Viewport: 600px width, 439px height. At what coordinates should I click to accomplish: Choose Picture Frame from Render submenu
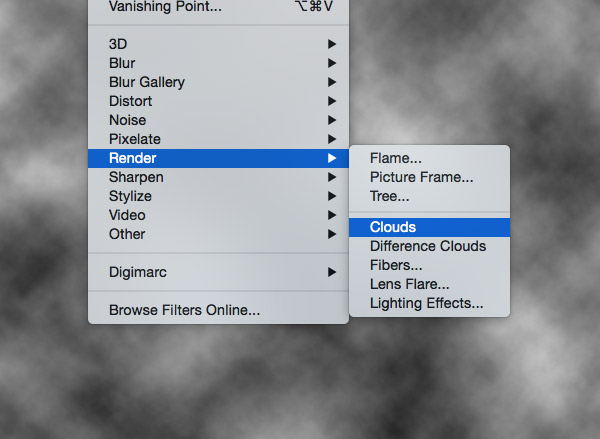coord(421,177)
